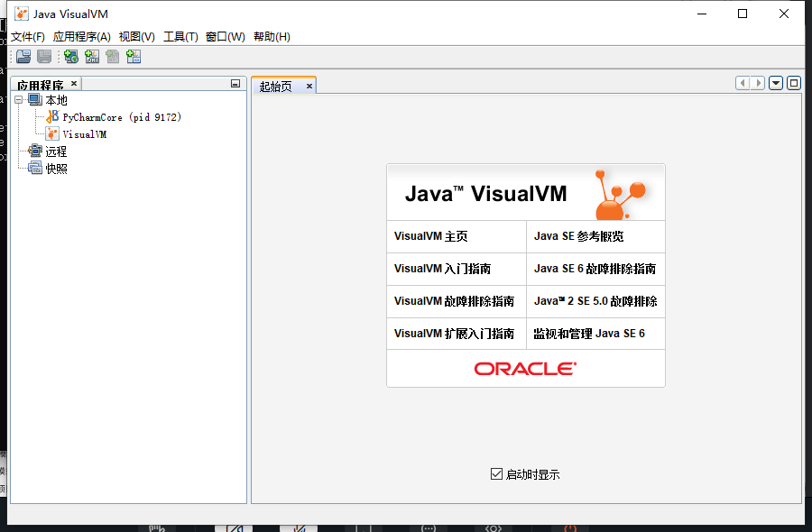Click the Java VisualVM title bar icon
812x532 pixels.
click(x=22, y=14)
